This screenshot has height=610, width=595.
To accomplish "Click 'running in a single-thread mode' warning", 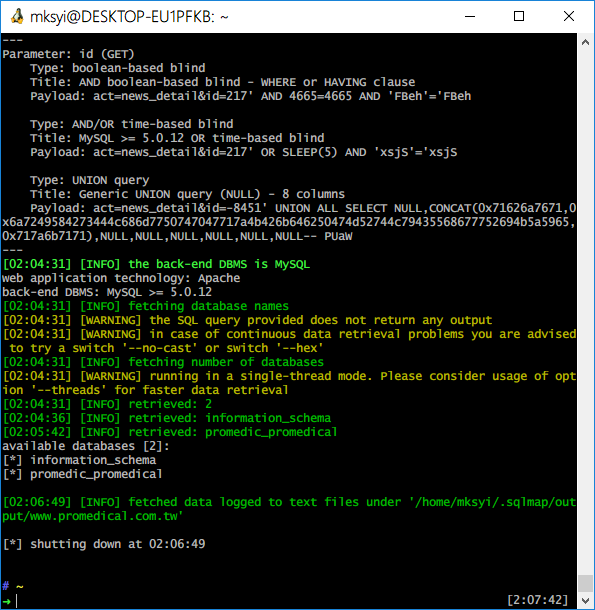I will point(289,376).
